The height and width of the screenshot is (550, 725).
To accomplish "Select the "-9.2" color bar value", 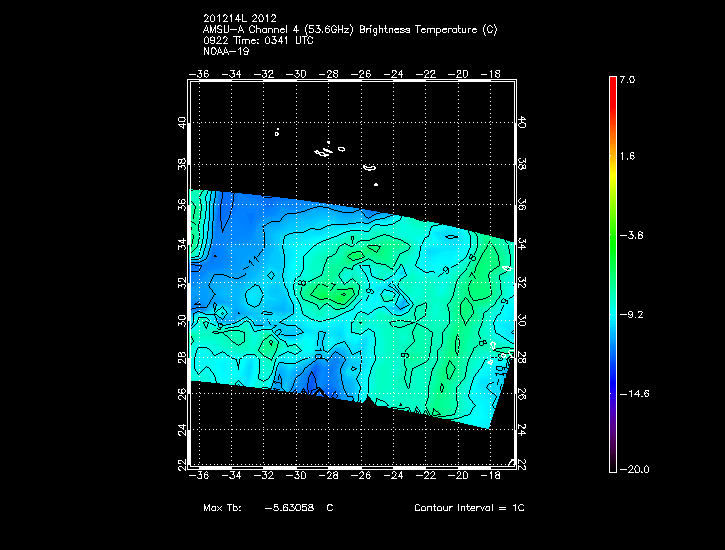I will click(x=631, y=315).
